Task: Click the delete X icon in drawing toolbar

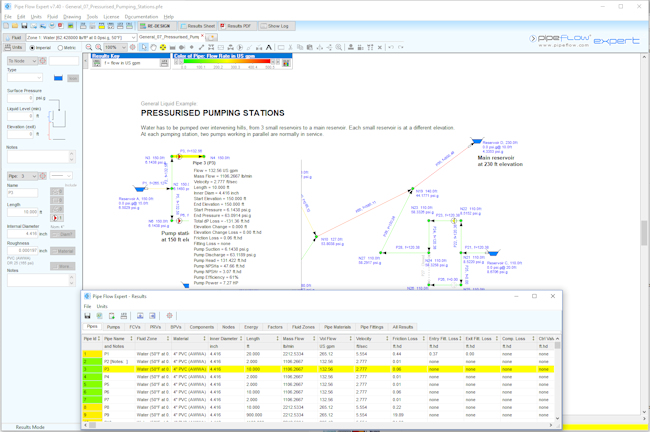Action: [x=380, y=47]
